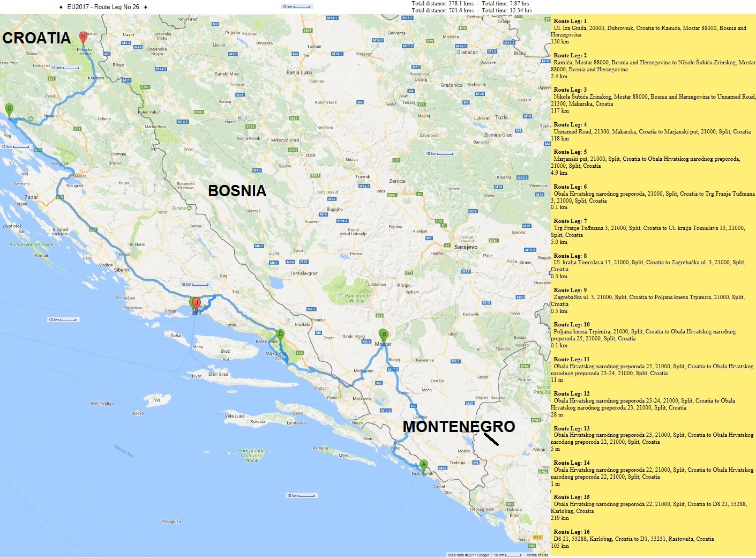Select the Route Leg: 1 heading
Viewport: 756px width, 558px height.
(570, 21)
